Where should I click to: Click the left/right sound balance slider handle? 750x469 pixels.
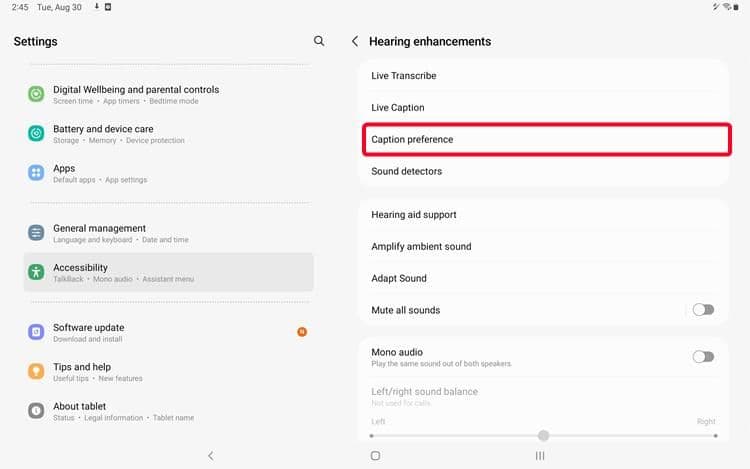click(x=543, y=435)
